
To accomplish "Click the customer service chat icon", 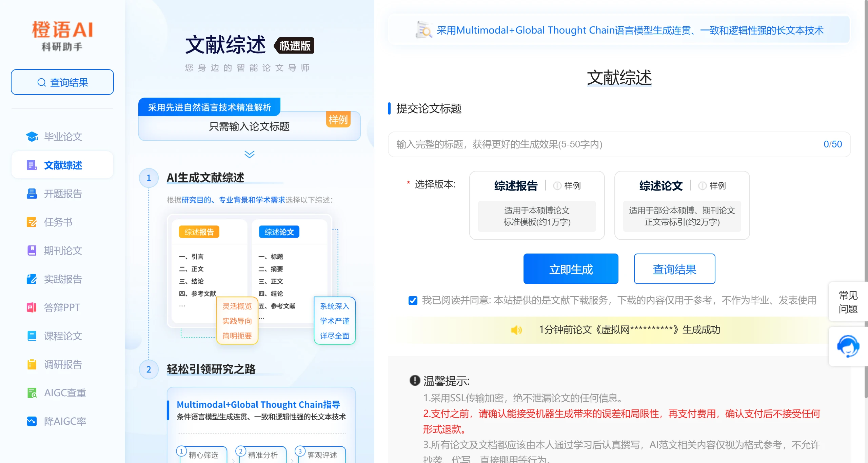I will point(848,346).
